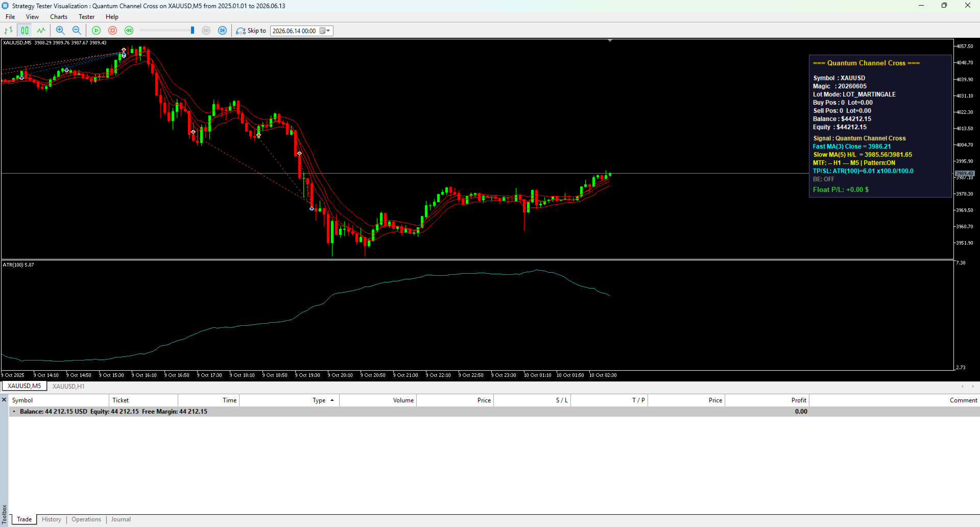Toggle sort order on the Type column
The width and height of the screenshot is (980, 527).
[290, 400]
